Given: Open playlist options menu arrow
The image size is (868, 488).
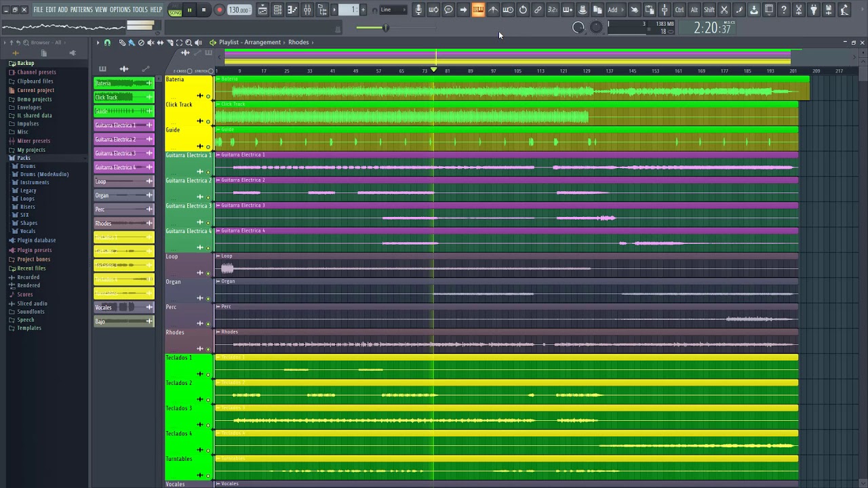Looking at the screenshot, I should (x=98, y=43).
